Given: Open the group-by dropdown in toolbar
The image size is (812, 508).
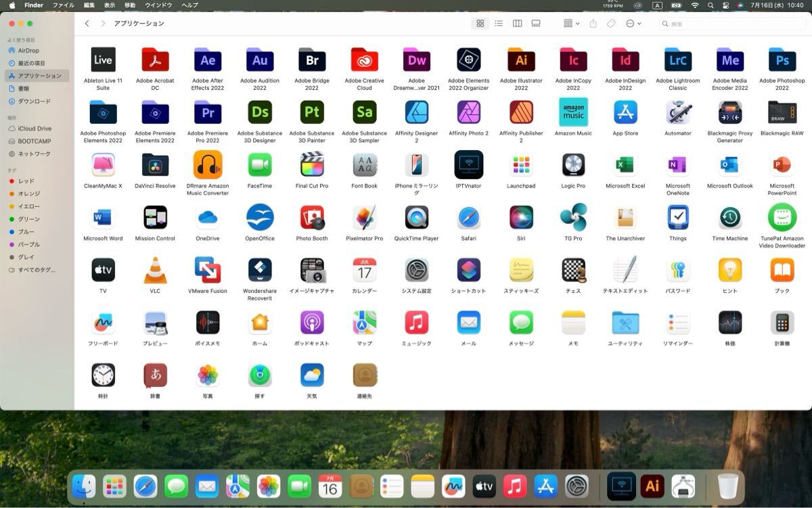Looking at the screenshot, I should tap(571, 24).
